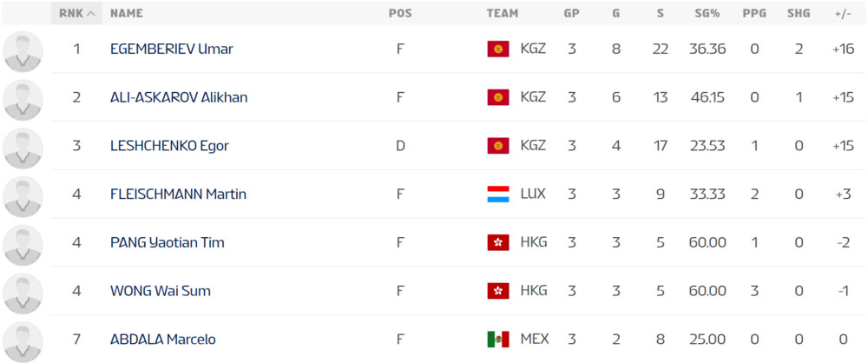
Task: Click Hong Kong flag beside Pang Yaotian Tim
Action: 497,243
